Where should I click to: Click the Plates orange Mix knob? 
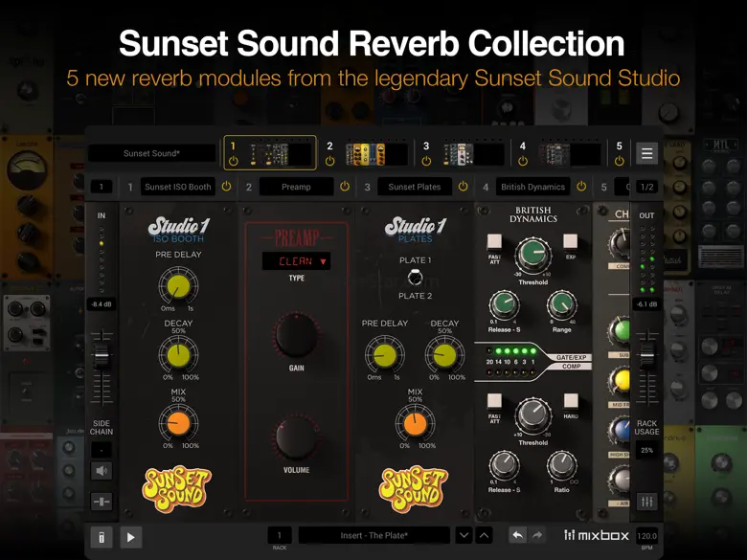click(415, 423)
